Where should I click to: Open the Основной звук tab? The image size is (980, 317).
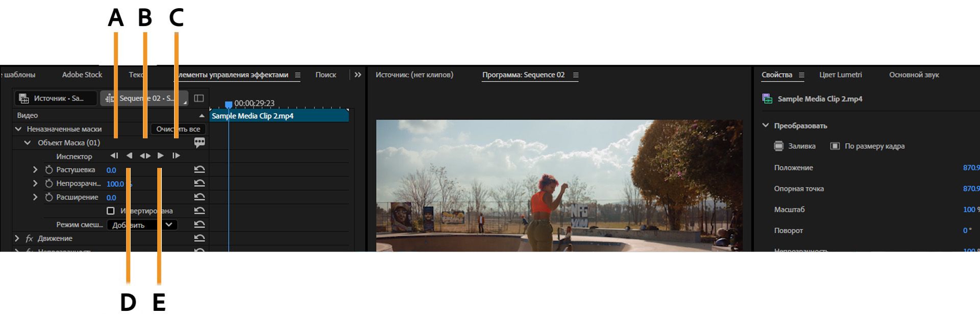[914, 75]
